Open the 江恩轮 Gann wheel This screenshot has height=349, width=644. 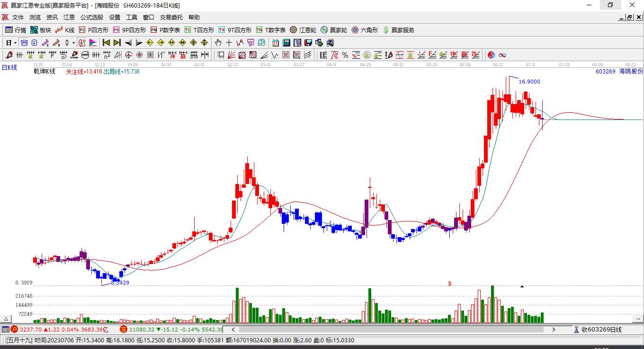tap(303, 30)
